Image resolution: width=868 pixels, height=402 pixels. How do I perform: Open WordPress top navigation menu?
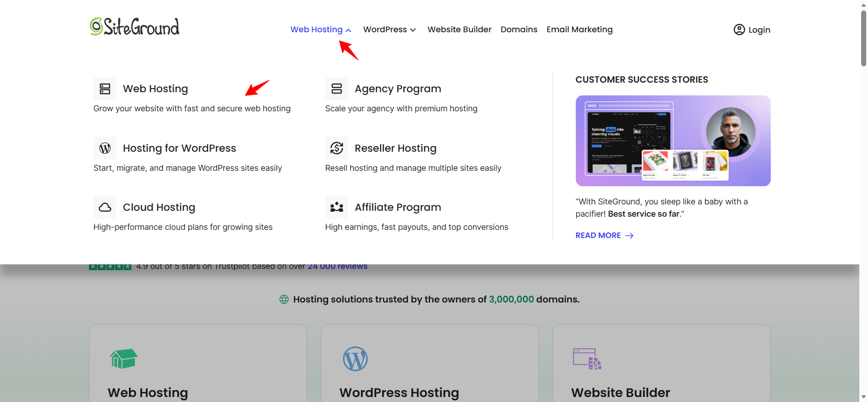(x=389, y=30)
